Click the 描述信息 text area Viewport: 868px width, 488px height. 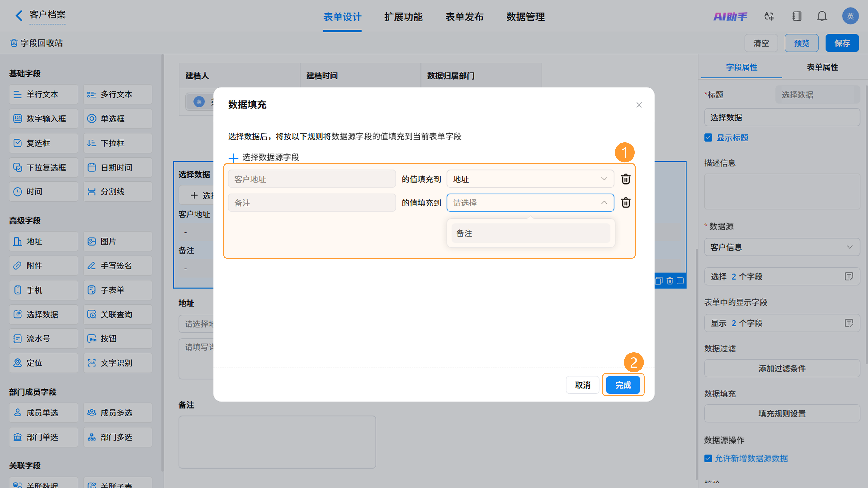coord(782,192)
